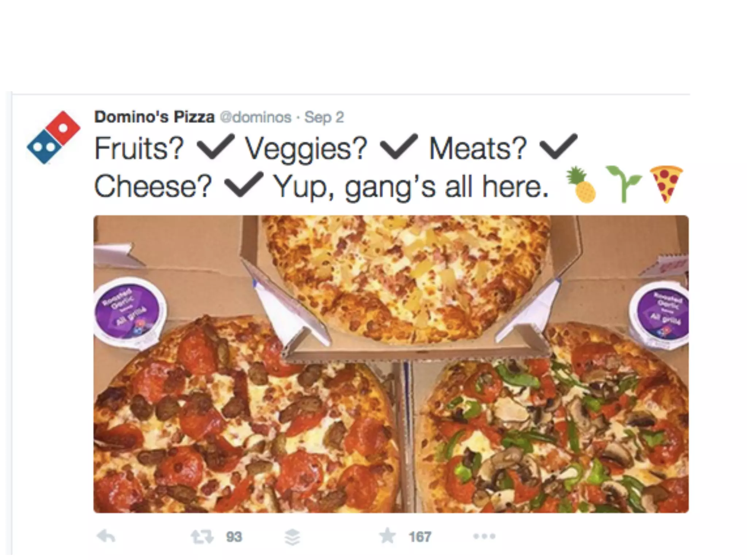The image size is (747, 560).
Task: Favorite the tweet with the star icon
Action: click(387, 536)
